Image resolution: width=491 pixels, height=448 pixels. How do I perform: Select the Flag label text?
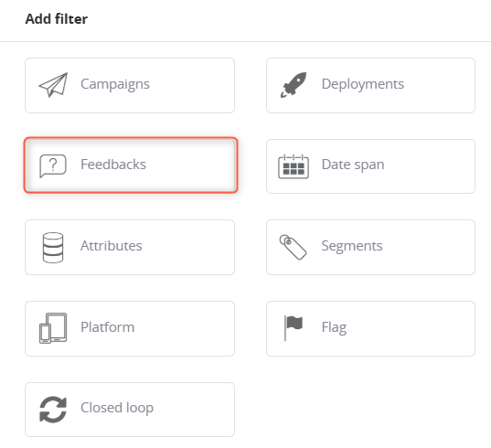click(x=334, y=328)
